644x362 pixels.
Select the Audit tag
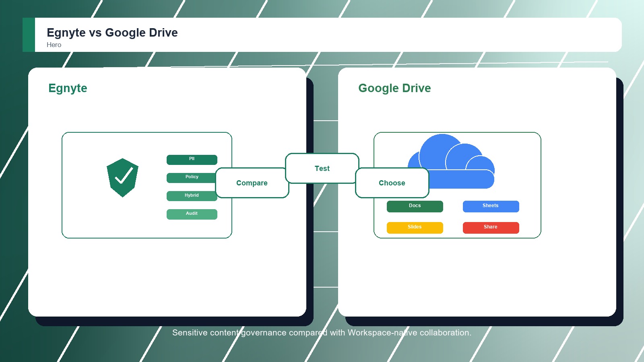192,214
